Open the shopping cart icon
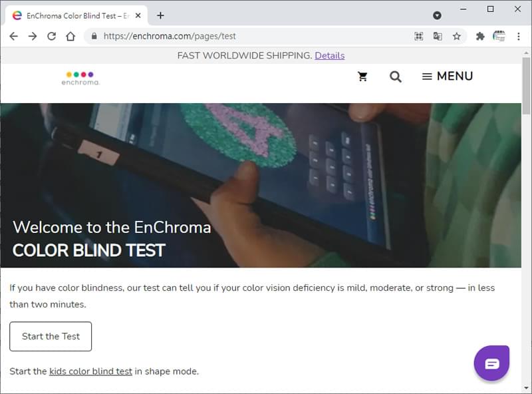The width and height of the screenshot is (532, 394). [362, 77]
